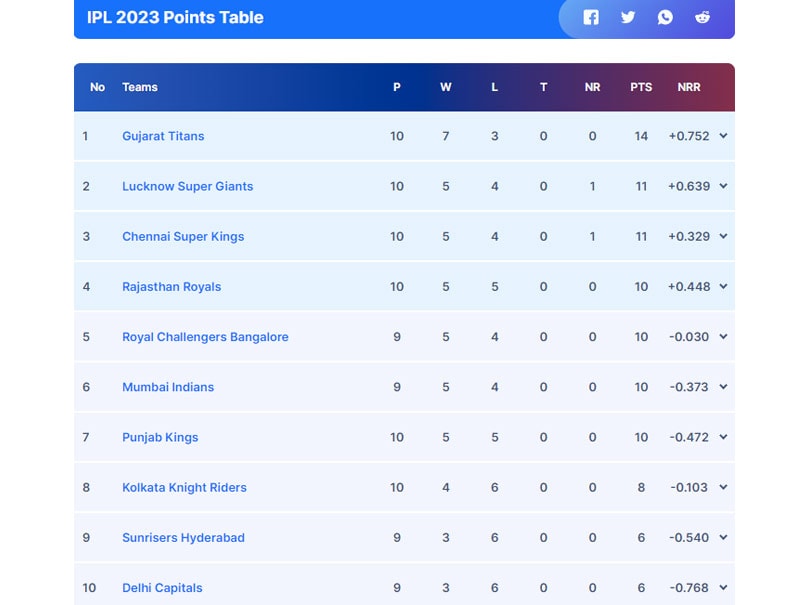This screenshot has width=806, height=605.
Task: Click the Mumbai Indians team name
Action: pos(168,387)
